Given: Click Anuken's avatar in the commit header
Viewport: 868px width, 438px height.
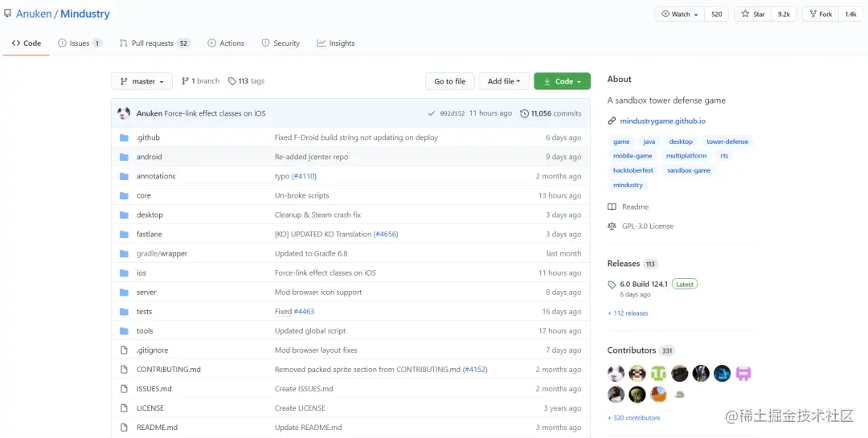Looking at the screenshot, I should coord(124,113).
